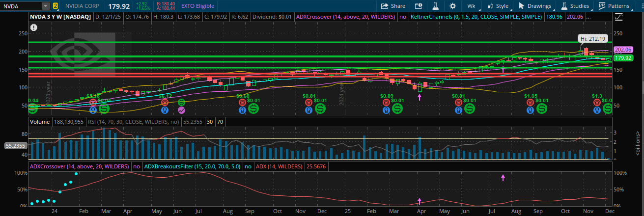Click the green dividend icon right of $0.89 earnings
The height and width of the screenshot is (216, 644).
tap(398, 108)
